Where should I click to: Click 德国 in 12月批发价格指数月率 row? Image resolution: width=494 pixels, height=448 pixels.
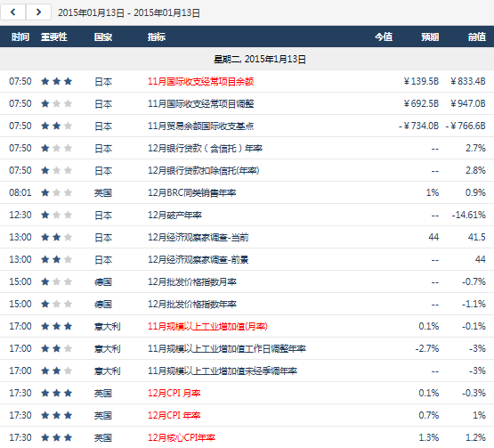coord(103,281)
